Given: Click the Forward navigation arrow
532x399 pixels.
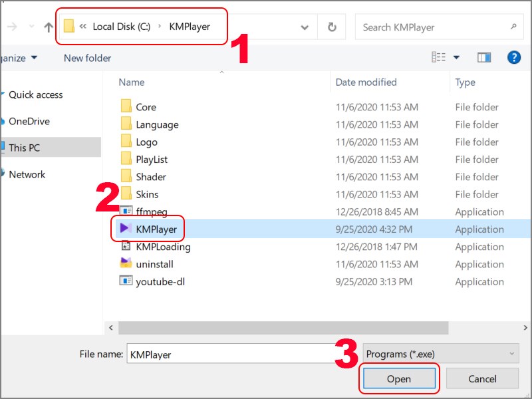Looking at the screenshot, I should [x=12, y=27].
